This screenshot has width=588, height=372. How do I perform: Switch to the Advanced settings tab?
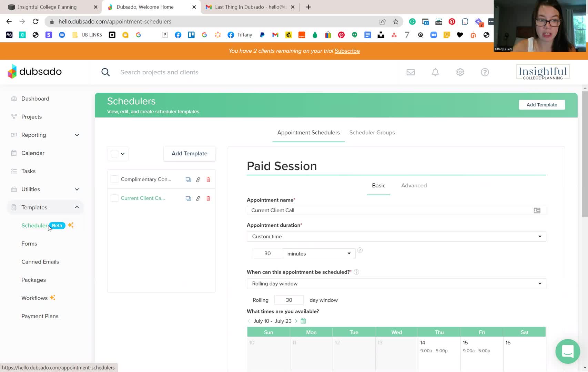click(x=414, y=186)
